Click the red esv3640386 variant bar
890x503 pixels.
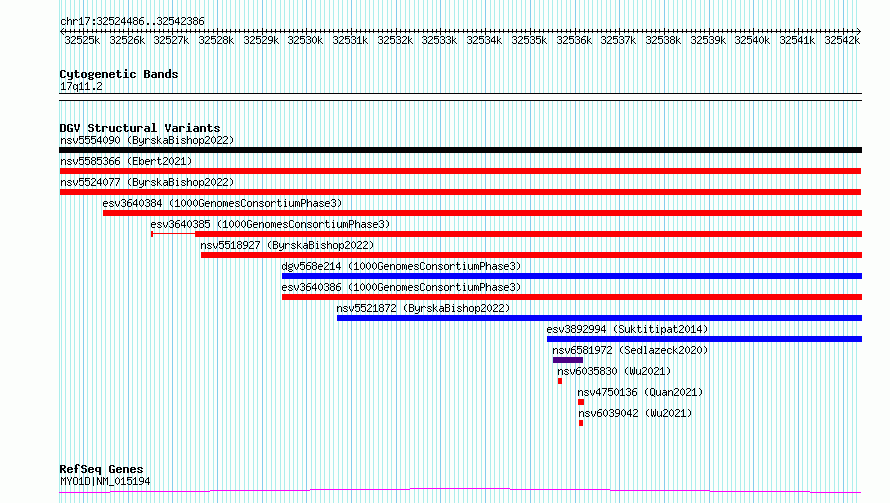tap(572, 297)
